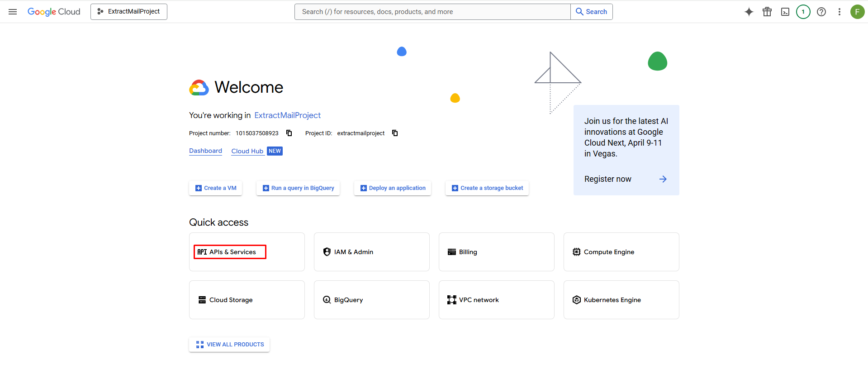Open the Compute Engine card
This screenshot has width=868, height=369.
point(621,252)
